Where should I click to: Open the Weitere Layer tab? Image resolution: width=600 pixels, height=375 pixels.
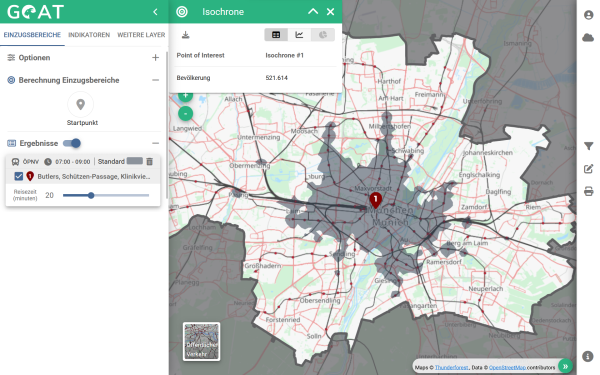[x=141, y=35]
